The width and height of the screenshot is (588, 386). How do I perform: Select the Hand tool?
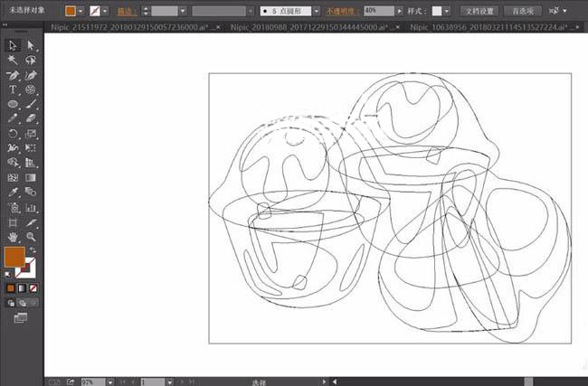click(14, 237)
